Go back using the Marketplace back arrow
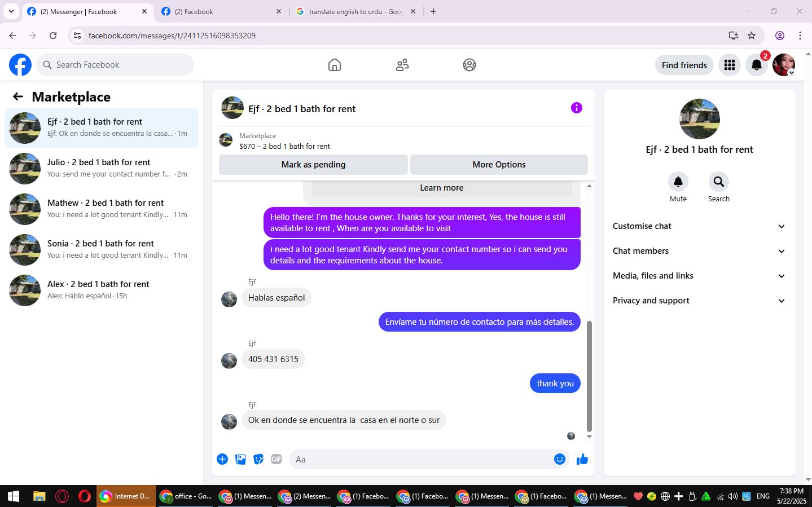Viewport: 812px width, 507px height. (x=18, y=96)
